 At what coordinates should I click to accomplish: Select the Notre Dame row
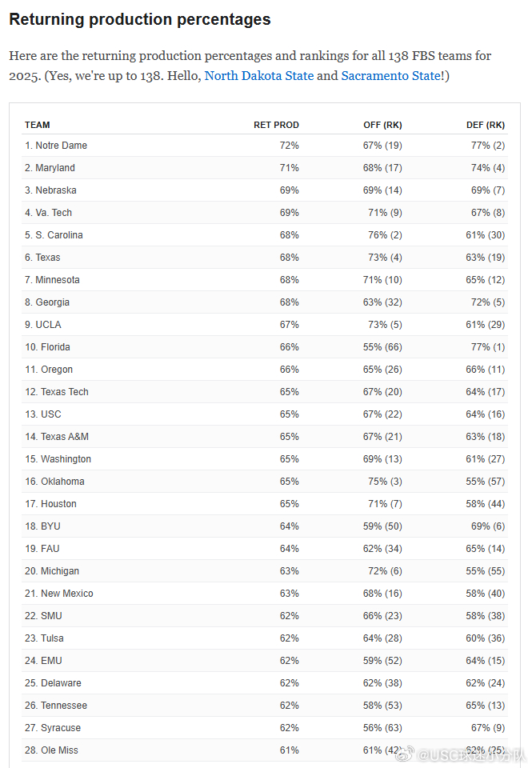265,146
